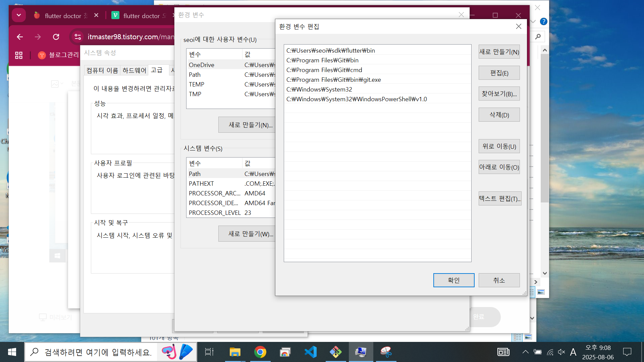Open Visual Studio Code from taskbar
This screenshot has width=644, height=362.
pos(310,352)
